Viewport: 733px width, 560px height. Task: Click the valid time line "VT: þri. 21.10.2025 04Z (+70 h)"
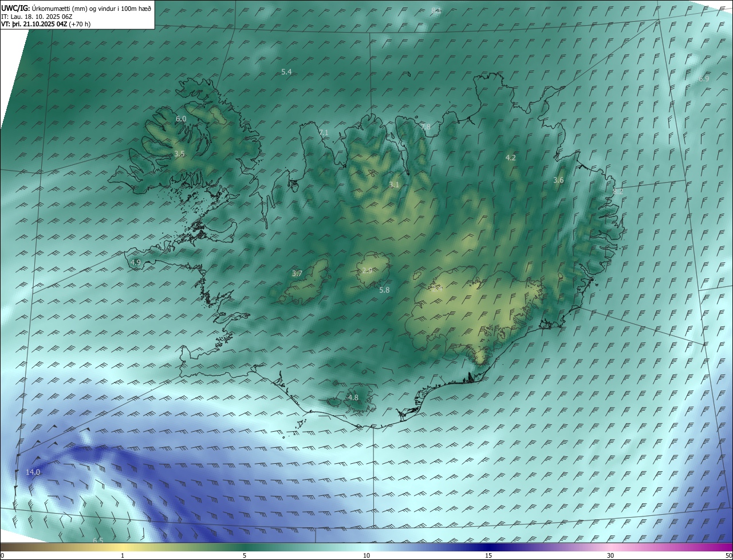[x=46, y=24]
